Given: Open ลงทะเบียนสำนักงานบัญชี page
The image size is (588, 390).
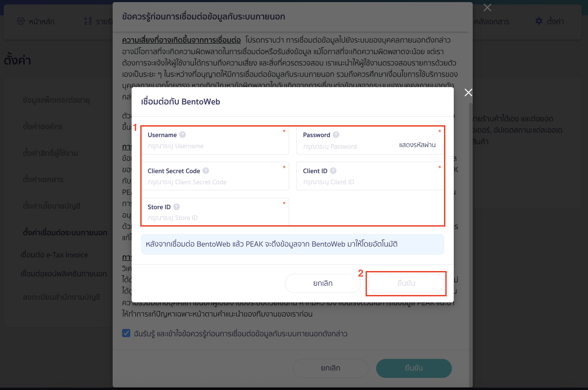Looking at the screenshot, I should click(x=61, y=297).
